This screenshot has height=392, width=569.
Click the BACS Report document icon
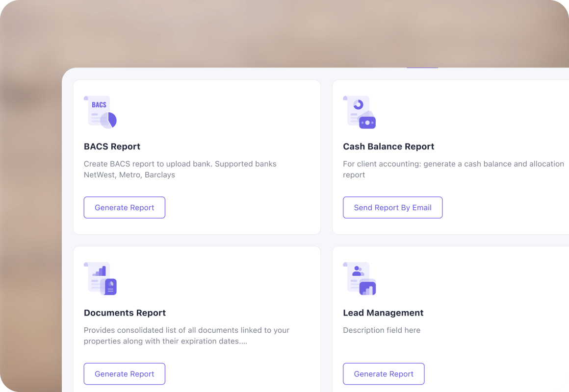(100, 112)
